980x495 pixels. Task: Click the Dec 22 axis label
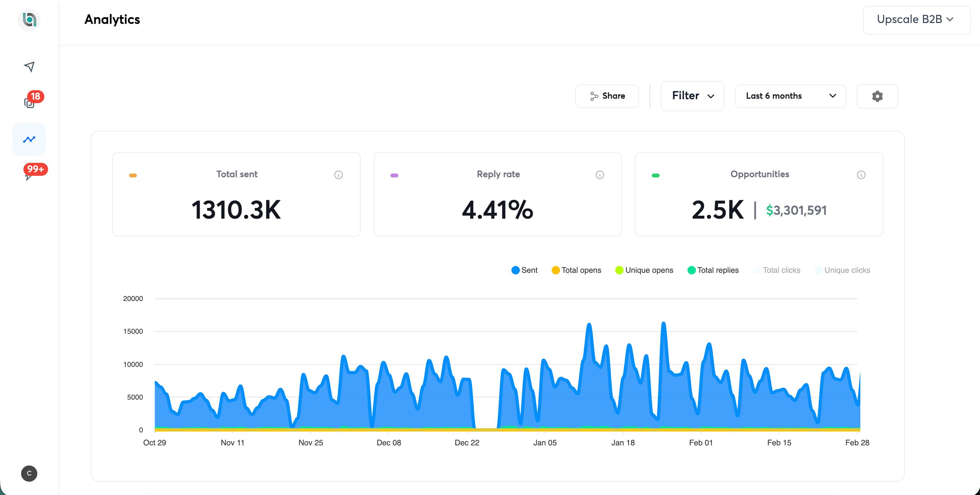pyautogui.click(x=467, y=442)
